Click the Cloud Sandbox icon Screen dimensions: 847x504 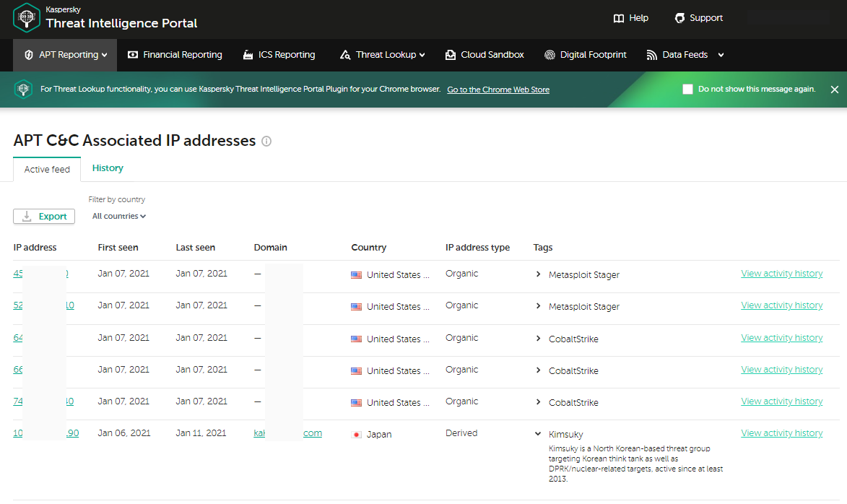click(451, 55)
